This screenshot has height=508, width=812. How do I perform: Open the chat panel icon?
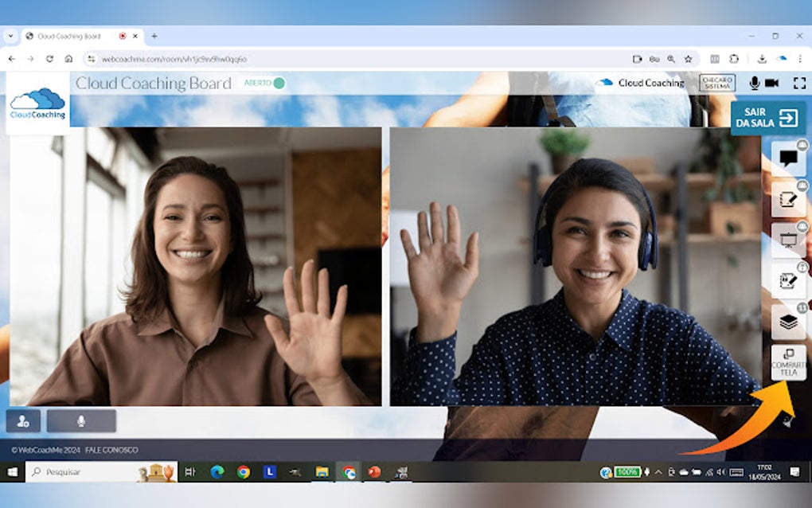point(788,157)
